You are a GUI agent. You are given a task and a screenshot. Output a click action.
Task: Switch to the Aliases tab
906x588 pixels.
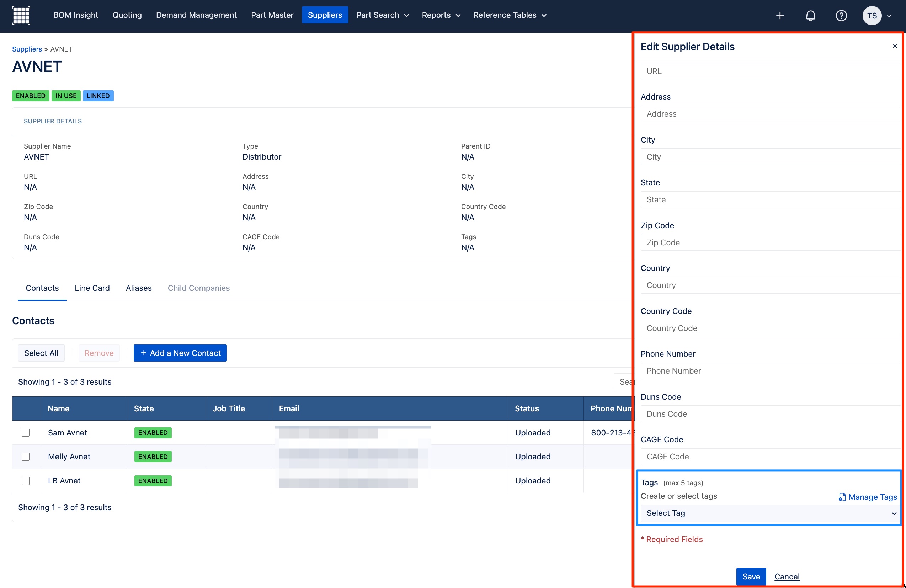coord(139,288)
